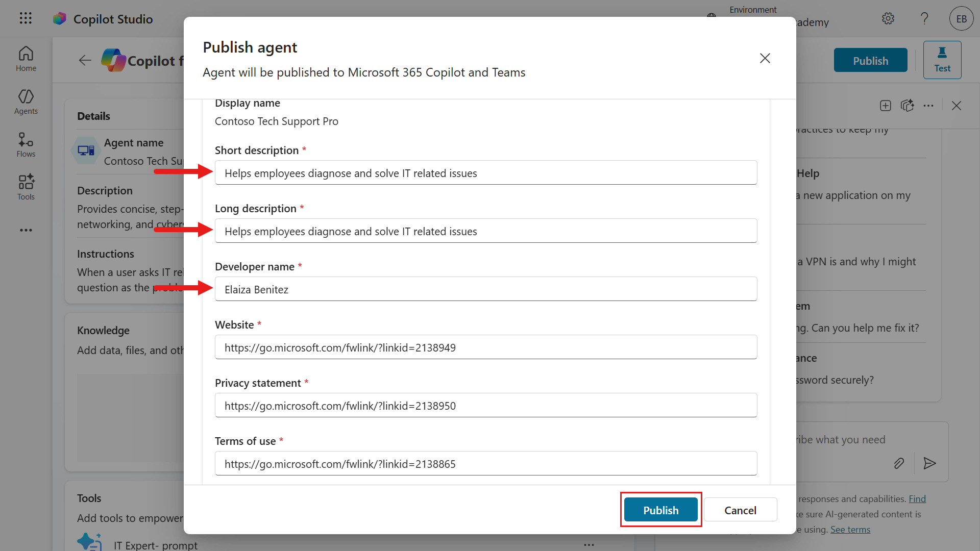Viewport: 980px width, 551px height.
Task: Open the Tools section
Action: (x=26, y=188)
